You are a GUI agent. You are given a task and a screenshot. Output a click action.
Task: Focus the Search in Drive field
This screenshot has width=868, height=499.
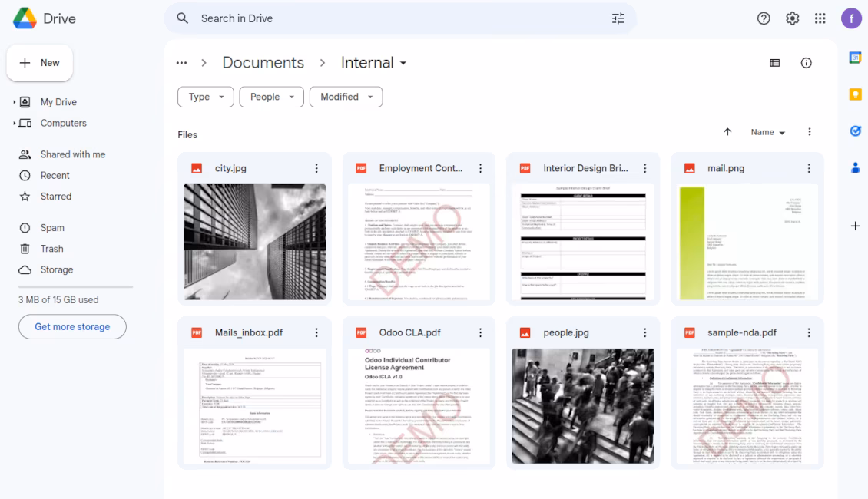coord(400,18)
